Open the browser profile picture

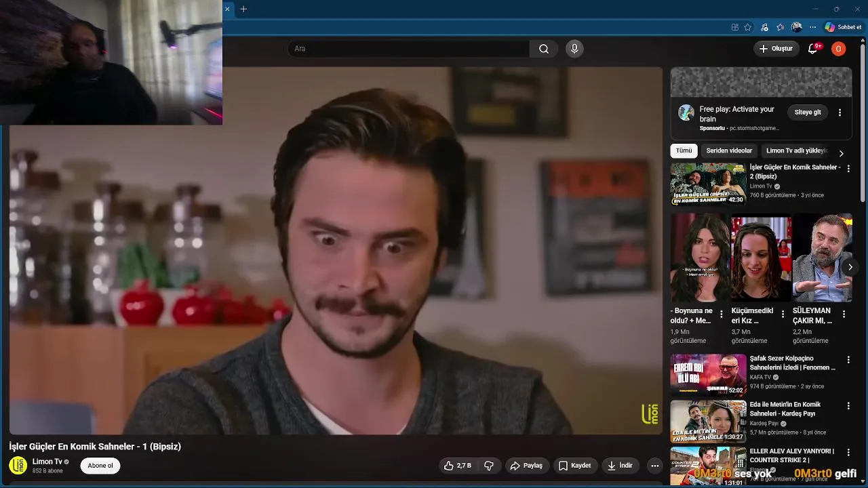click(797, 27)
